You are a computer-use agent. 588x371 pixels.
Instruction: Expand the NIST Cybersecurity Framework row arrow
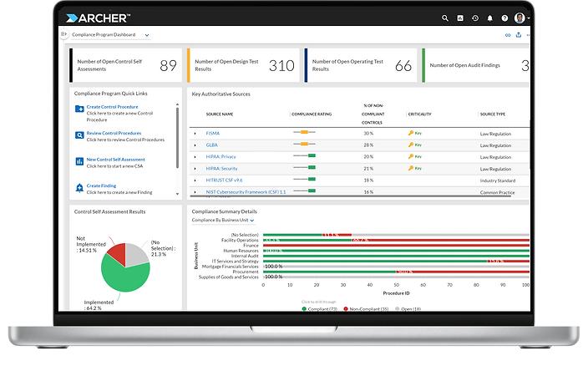195,192
